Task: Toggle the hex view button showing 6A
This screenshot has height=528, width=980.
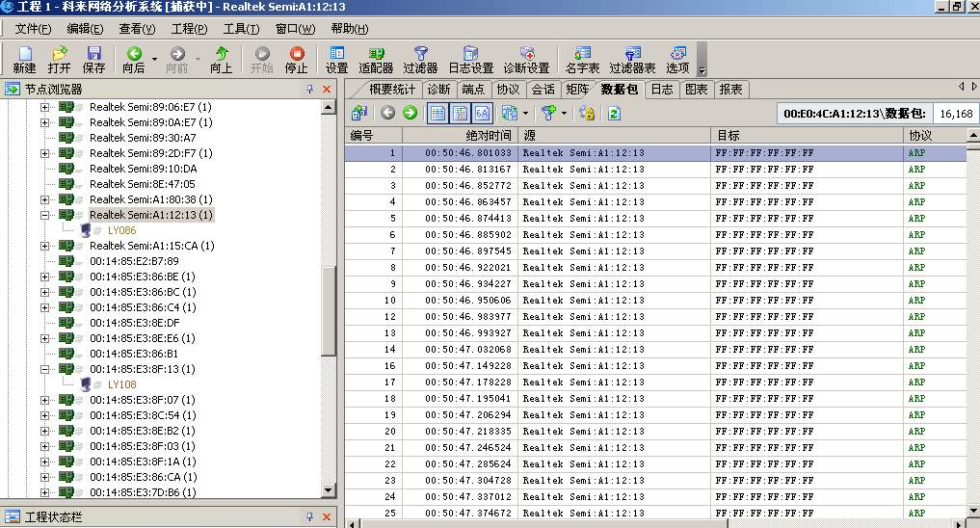Action: click(x=481, y=114)
